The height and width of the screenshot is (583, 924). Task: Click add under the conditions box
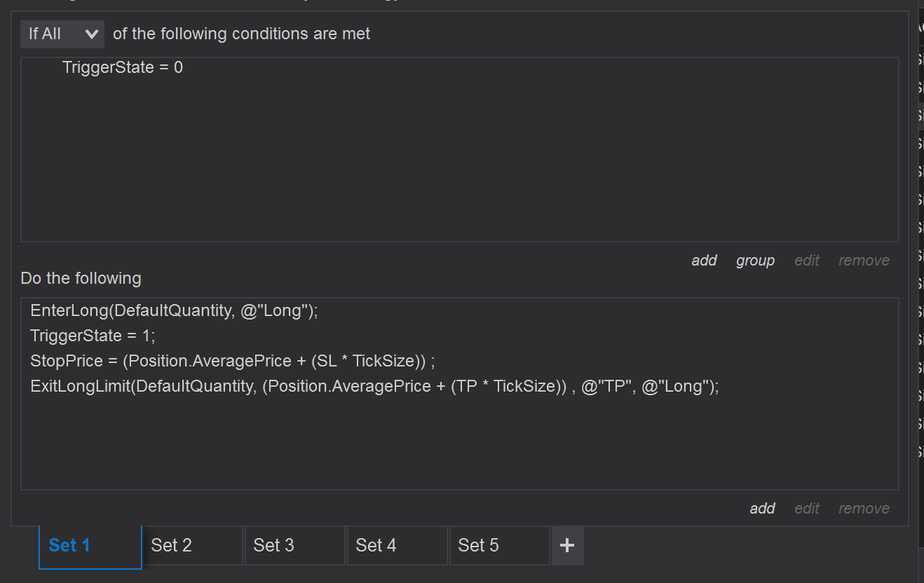(x=704, y=261)
